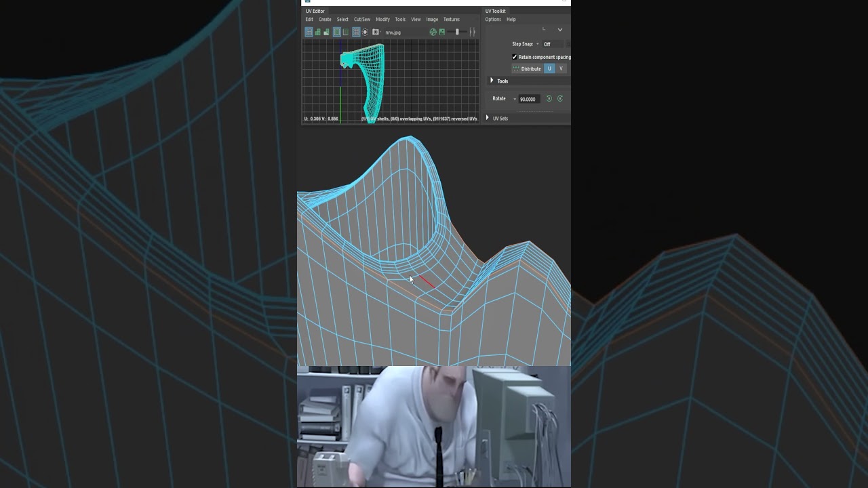Select the V distribute direction
Viewport: 868px width, 488px height.
(561, 68)
